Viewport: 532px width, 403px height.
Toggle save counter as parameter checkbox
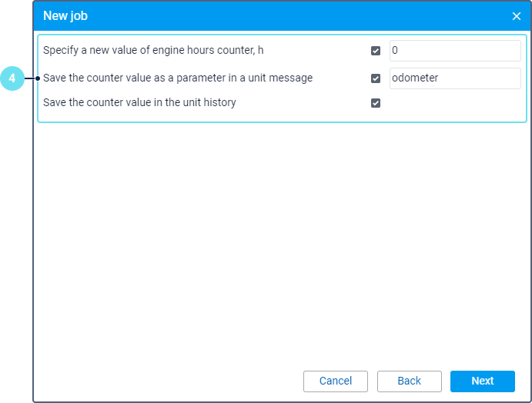376,78
